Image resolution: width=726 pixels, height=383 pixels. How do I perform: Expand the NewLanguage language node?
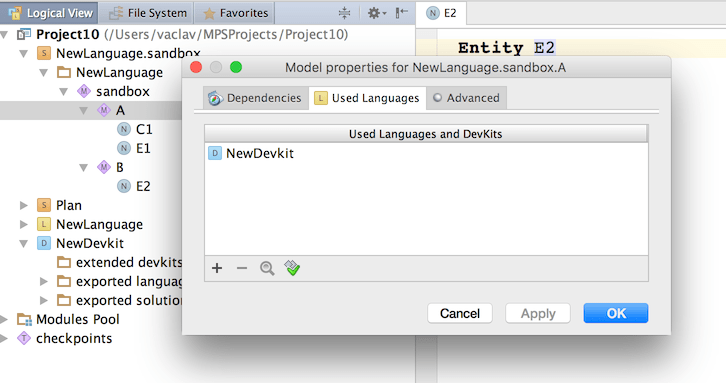click(24, 224)
